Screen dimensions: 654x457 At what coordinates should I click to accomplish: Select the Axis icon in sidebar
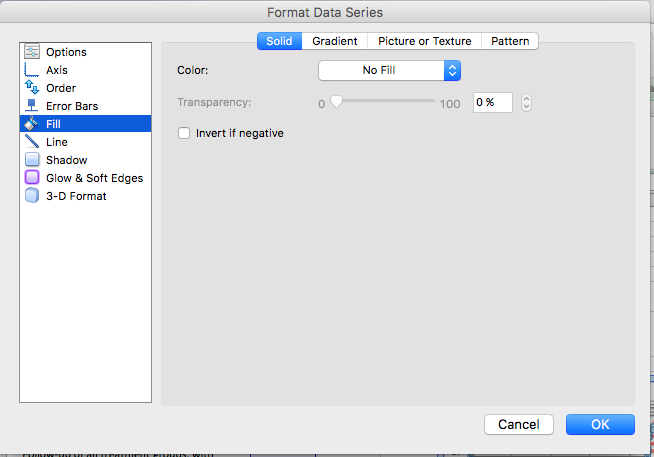[32, 70]
